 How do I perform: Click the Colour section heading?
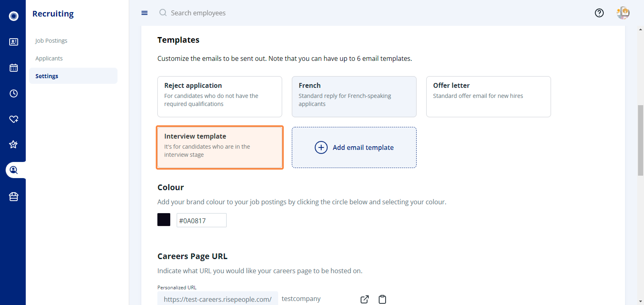coord(170,187)
